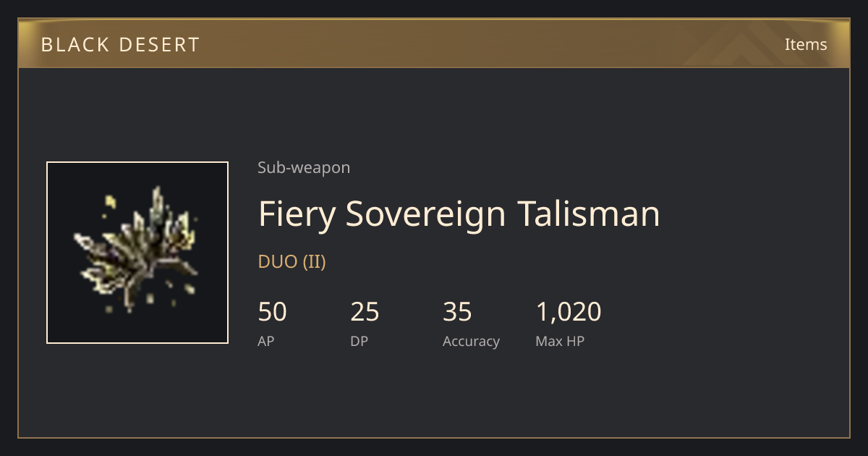
Task: Click the Fiery Sovereign Talisman item icon
Action: pyautogui.click(x=137, y=253)
